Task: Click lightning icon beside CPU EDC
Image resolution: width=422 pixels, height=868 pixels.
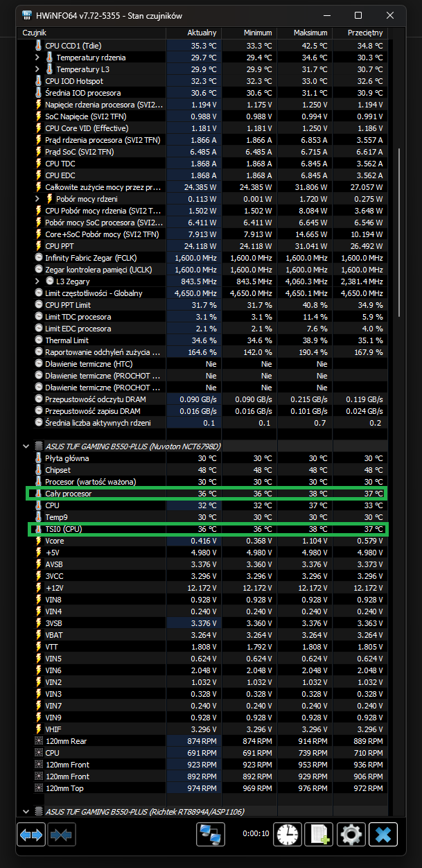Action: coord(39,175)
